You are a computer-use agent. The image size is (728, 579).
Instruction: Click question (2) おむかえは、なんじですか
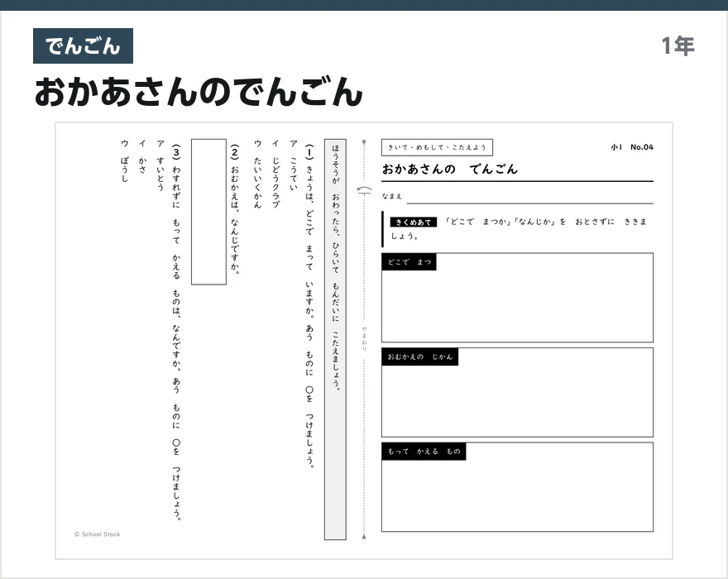tap(235, 209)
